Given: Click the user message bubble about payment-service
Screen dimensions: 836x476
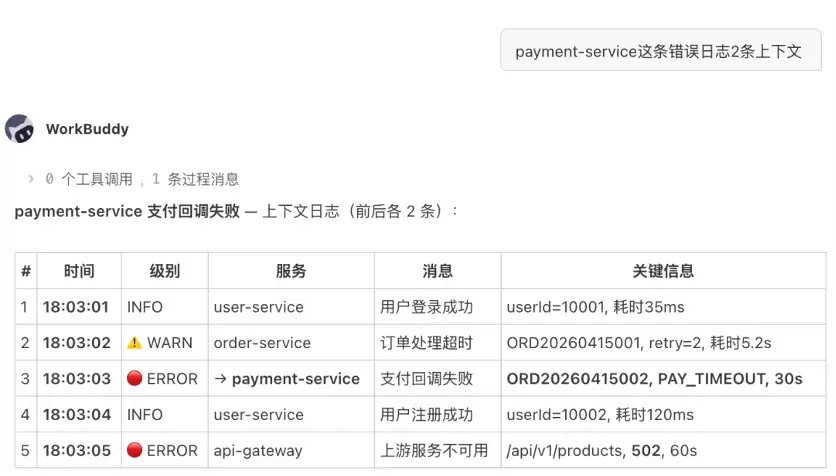Looking at the screenshot, I should [661, 51].
